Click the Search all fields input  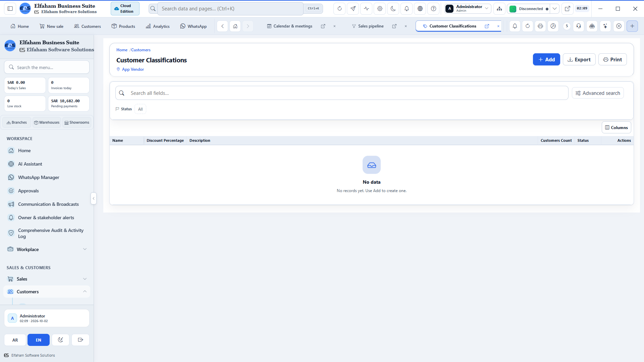coord(342,93)
